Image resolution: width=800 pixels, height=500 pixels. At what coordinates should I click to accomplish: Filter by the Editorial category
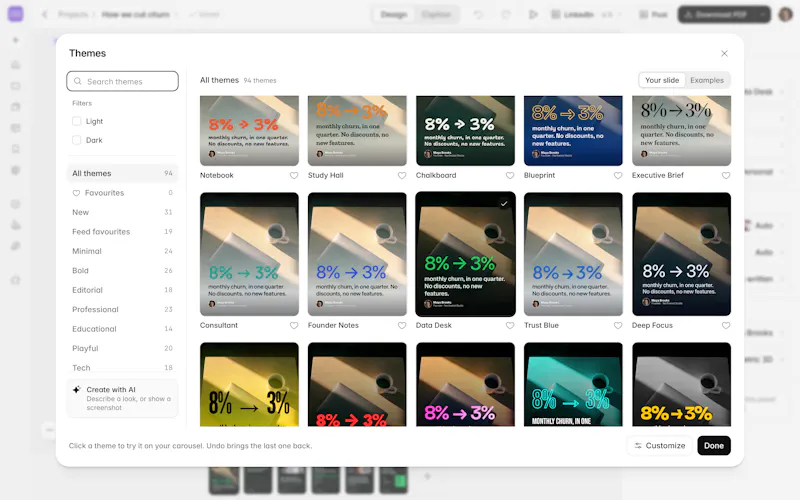[122, 290]
